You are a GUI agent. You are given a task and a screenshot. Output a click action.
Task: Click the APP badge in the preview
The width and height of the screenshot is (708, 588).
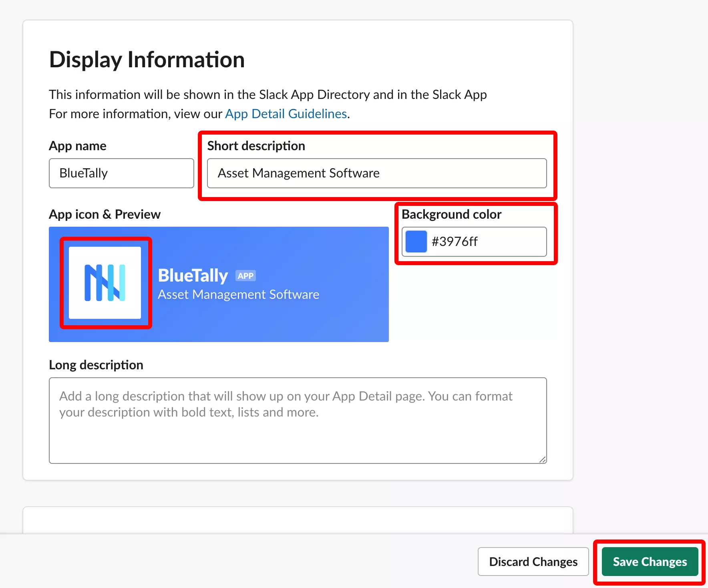(x=245, y=276)
